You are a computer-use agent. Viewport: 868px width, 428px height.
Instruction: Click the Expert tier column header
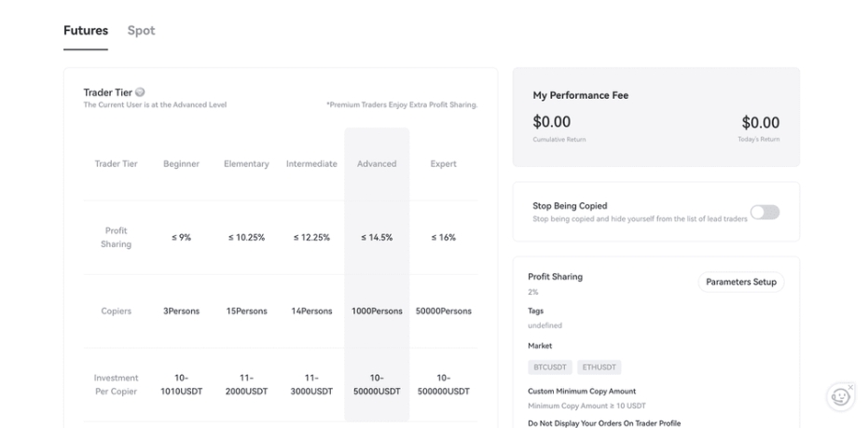coord(444,164)
